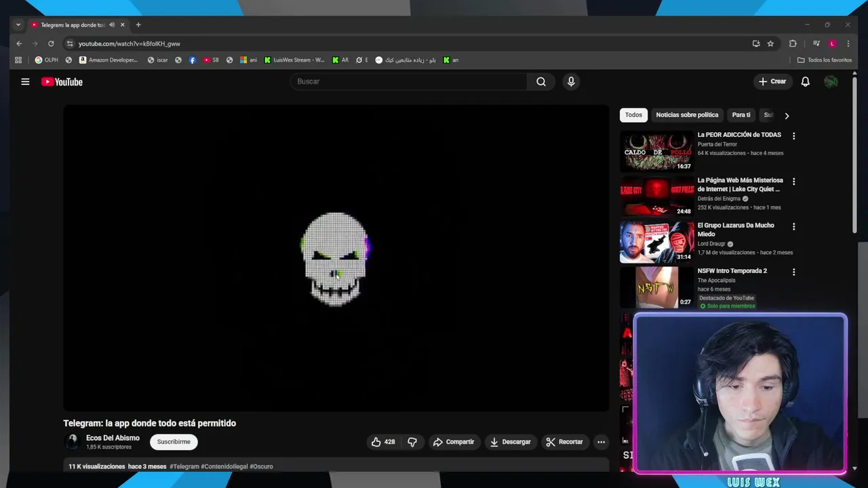Close the Telegram YouTube tab
The image size is (868, 488).
click(123, 25)
